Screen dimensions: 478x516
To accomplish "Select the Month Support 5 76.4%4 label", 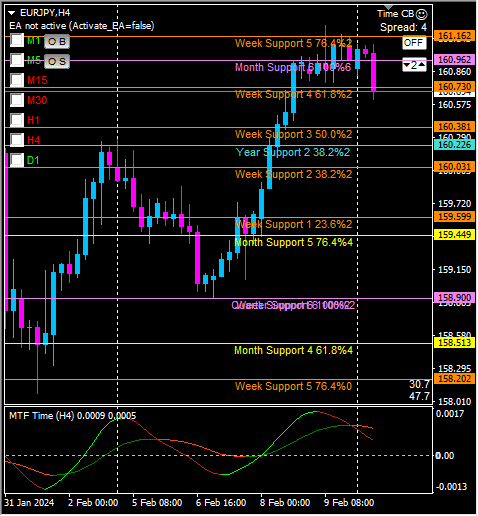I will tap(294, 242).
